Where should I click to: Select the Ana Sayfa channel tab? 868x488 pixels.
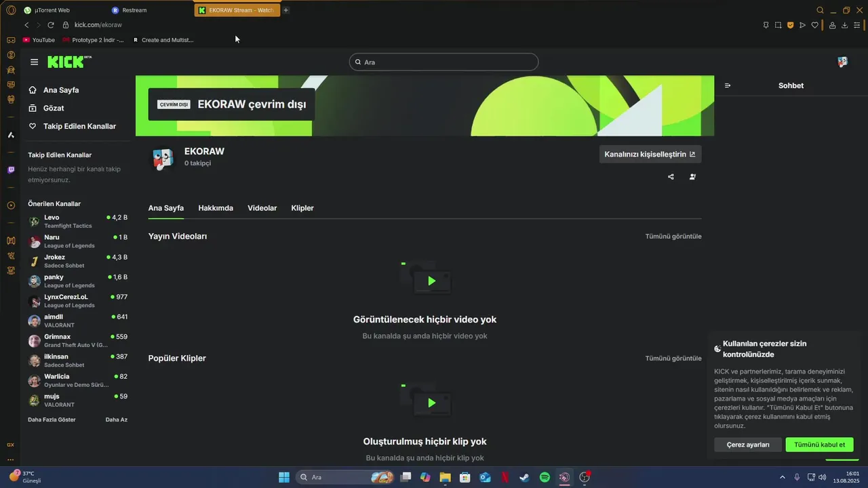coord(166,208)
